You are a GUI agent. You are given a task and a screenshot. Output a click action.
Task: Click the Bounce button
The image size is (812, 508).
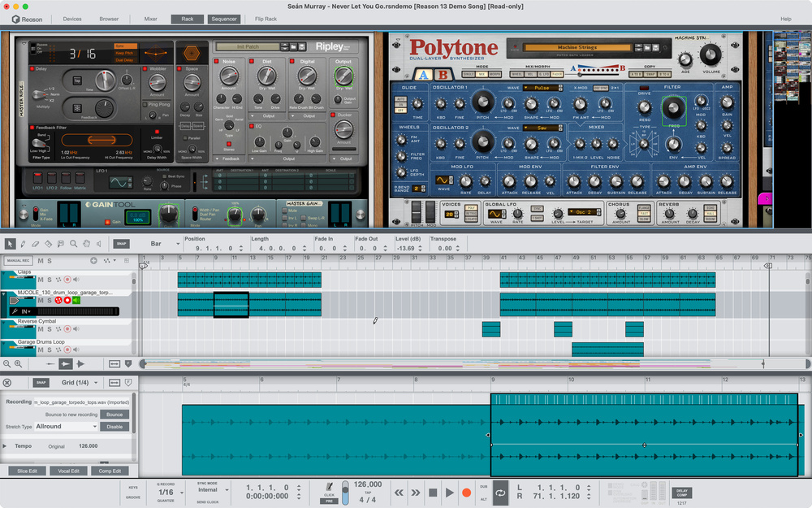[114, 415]
